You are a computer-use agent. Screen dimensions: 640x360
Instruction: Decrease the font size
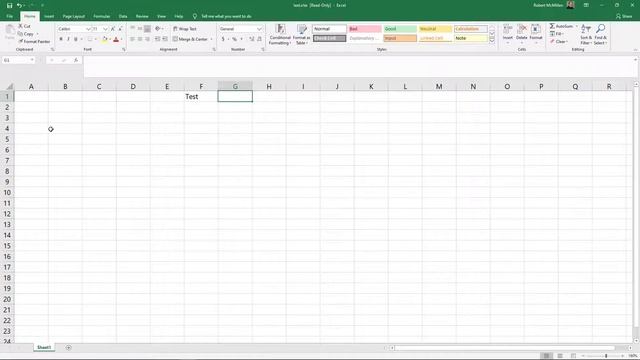pyautogui.click(x=120, y=29)
